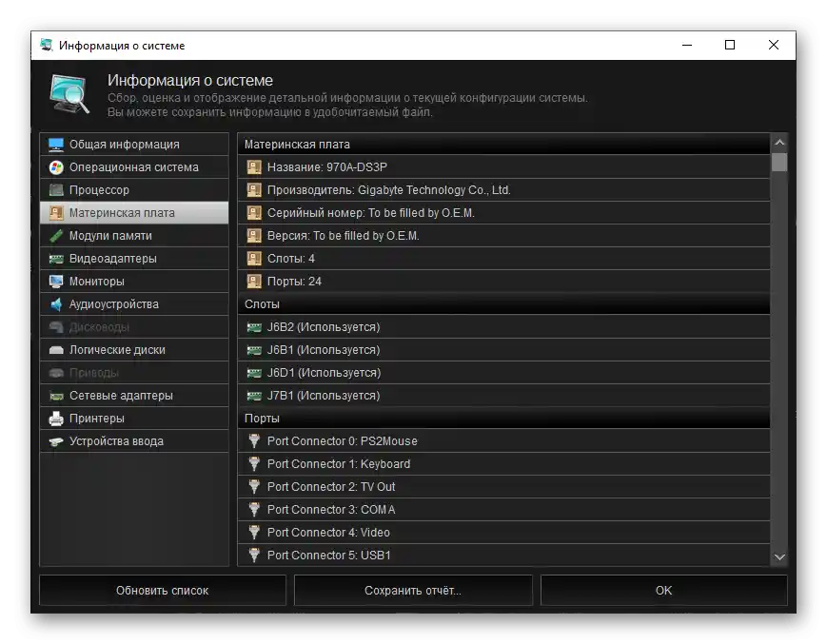Click the Слоты group header

click(x=503, y=304)
